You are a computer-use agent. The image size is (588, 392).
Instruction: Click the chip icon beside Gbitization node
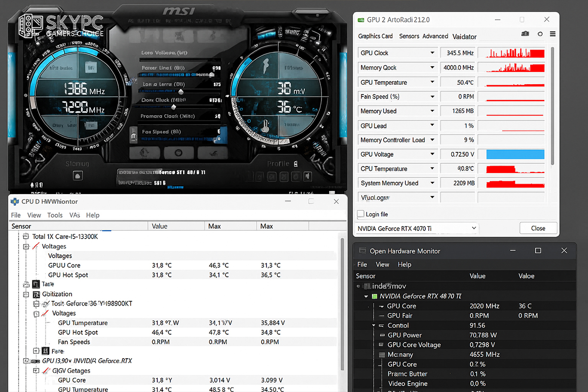[36, 294]
